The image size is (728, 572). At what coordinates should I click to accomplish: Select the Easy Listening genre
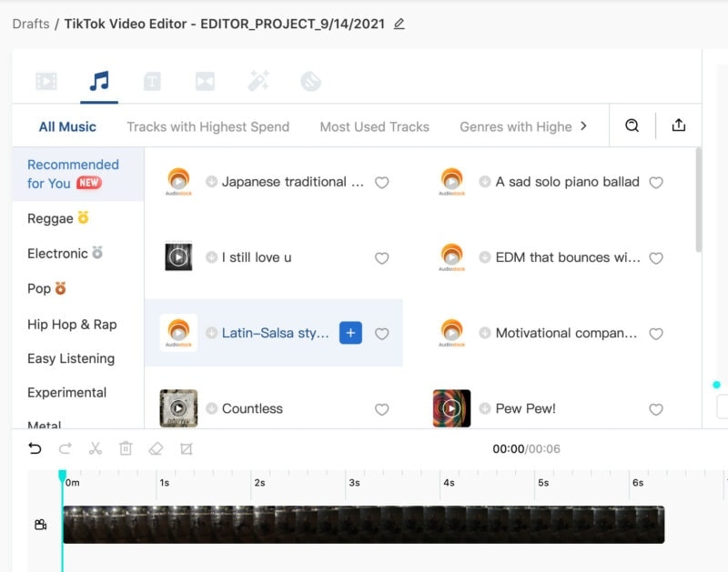tap(71, 358)
